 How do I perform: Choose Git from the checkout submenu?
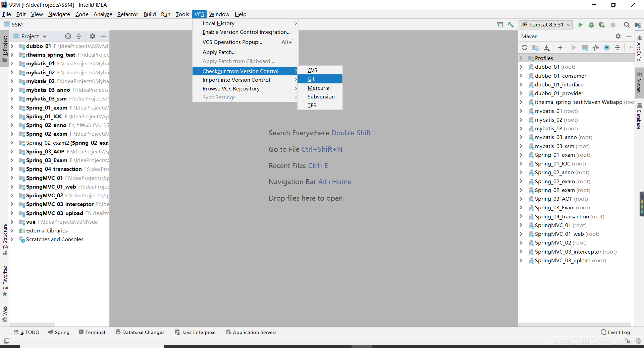(320, 79)
